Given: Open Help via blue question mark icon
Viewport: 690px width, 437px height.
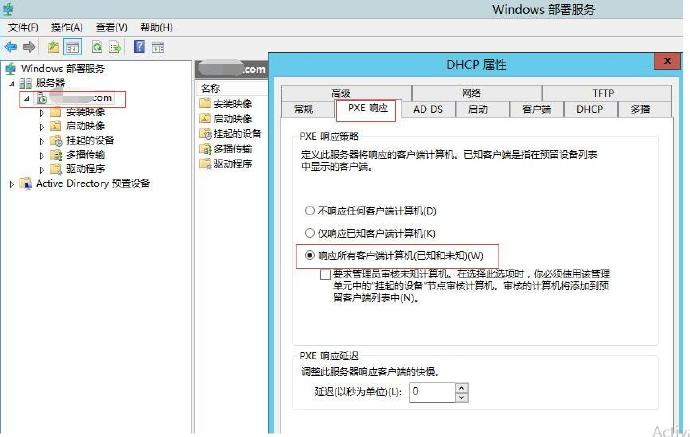Looking at the screenshot, I should (x=139, y=46).
